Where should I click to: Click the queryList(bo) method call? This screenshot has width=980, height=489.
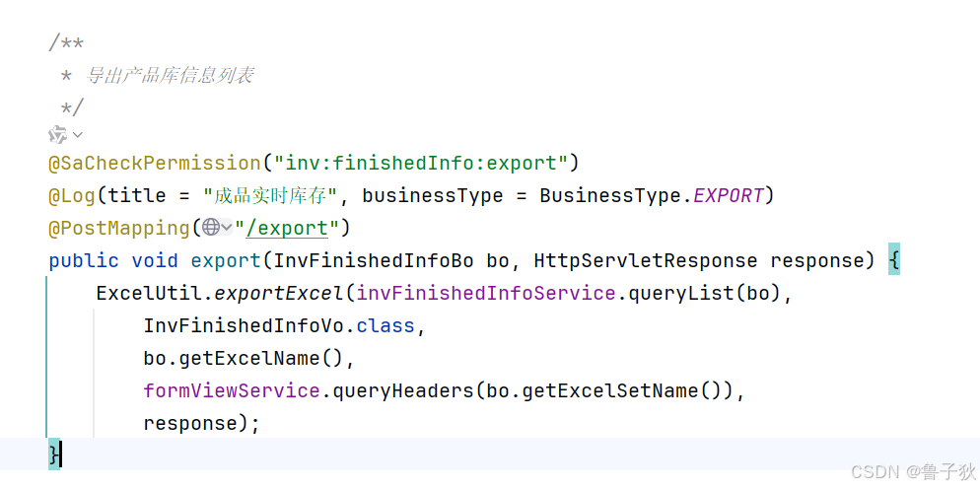tap(704, 293)
